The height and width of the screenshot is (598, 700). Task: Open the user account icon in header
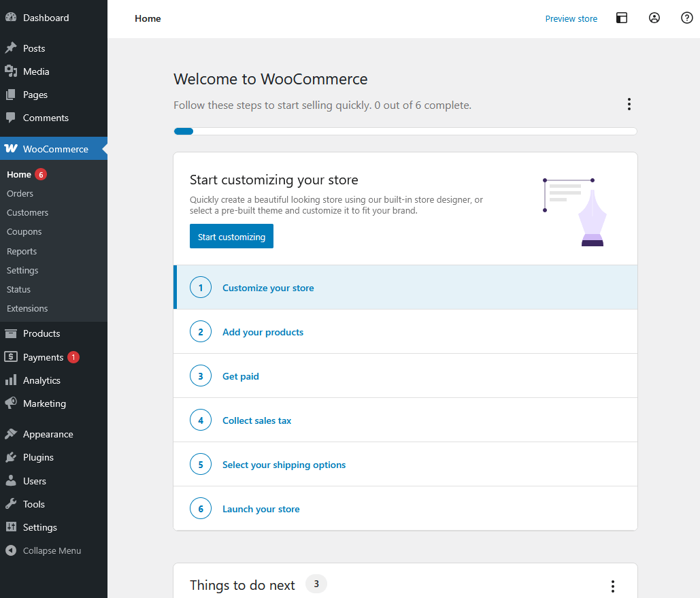pyautogui.click(x=654, y=18)
